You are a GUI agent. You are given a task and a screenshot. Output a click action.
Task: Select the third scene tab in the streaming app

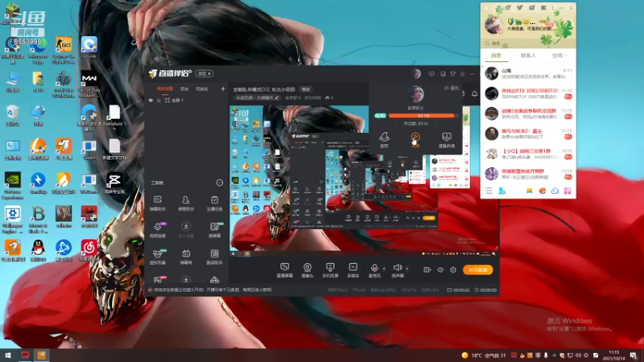[202, 88]
